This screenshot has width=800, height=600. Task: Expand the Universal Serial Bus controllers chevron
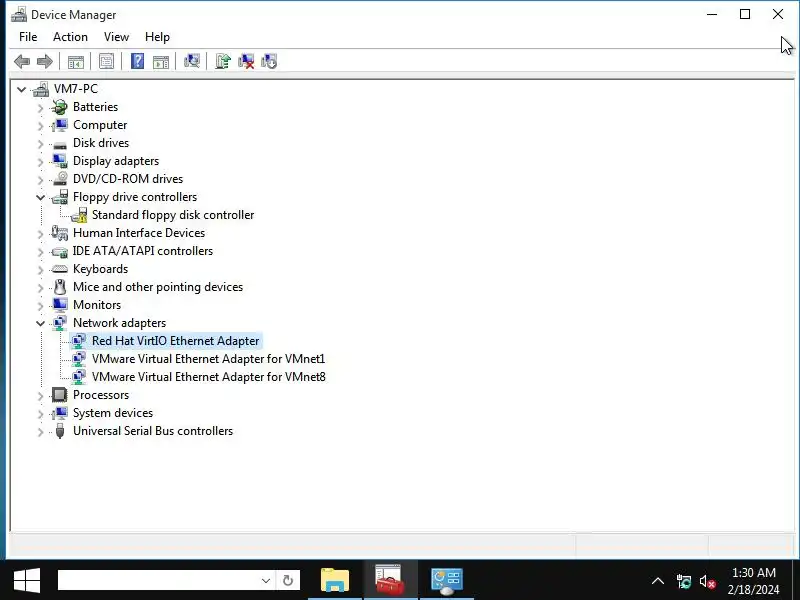(40, 432)
